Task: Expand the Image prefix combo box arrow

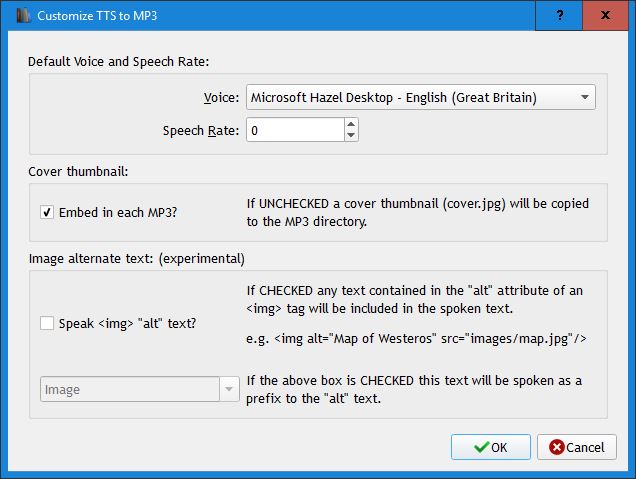Action: pyautogui.click(x=231, y=389)
